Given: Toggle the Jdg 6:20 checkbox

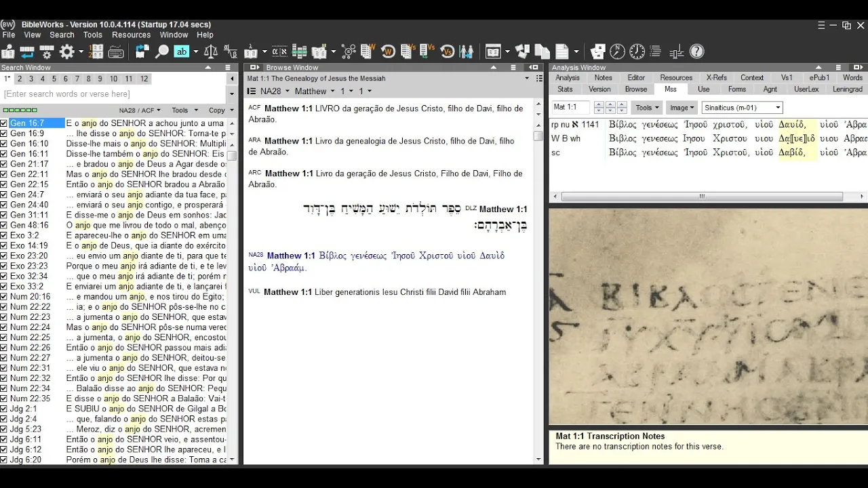Looking at the screenshot, I should point(4,460).
